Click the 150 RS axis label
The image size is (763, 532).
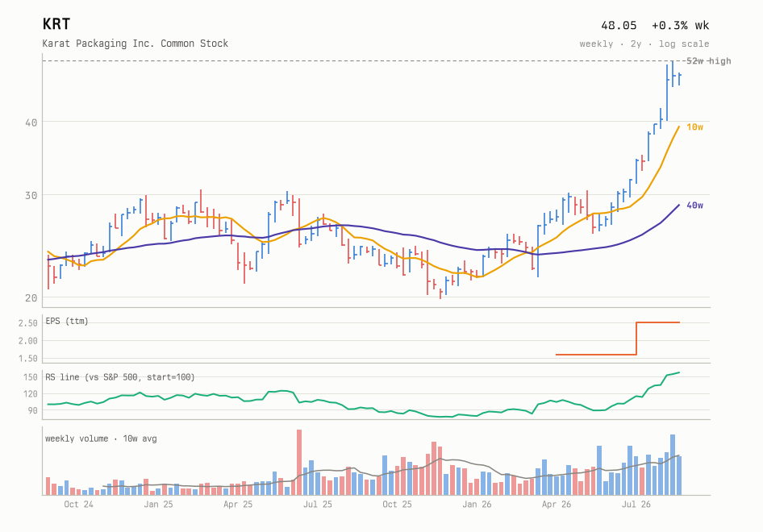30,377
